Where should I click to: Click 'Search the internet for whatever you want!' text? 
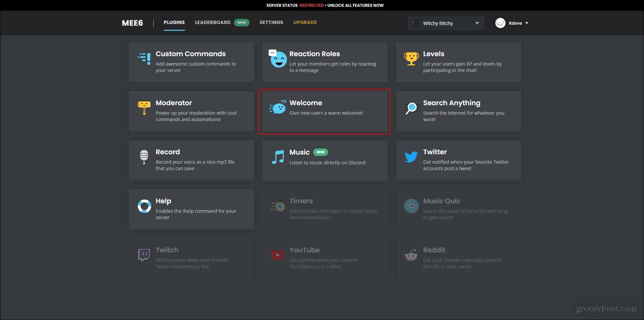click(464, 116)
